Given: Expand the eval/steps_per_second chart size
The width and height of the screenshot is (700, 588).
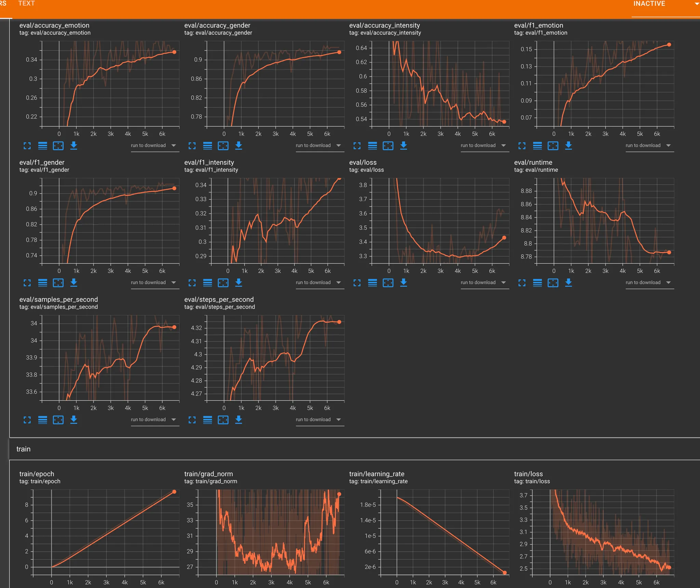Looking at the screenshot, I should (x=192, y=420).
